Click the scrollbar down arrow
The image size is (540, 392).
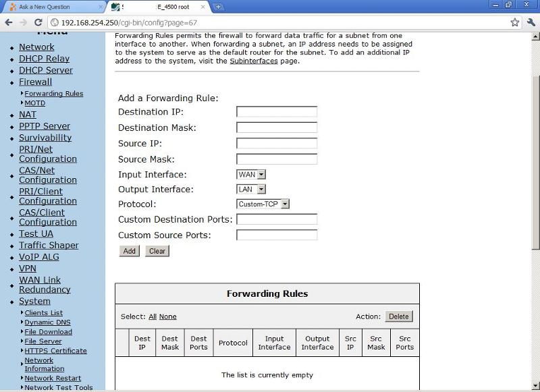[x=536, y=386]
